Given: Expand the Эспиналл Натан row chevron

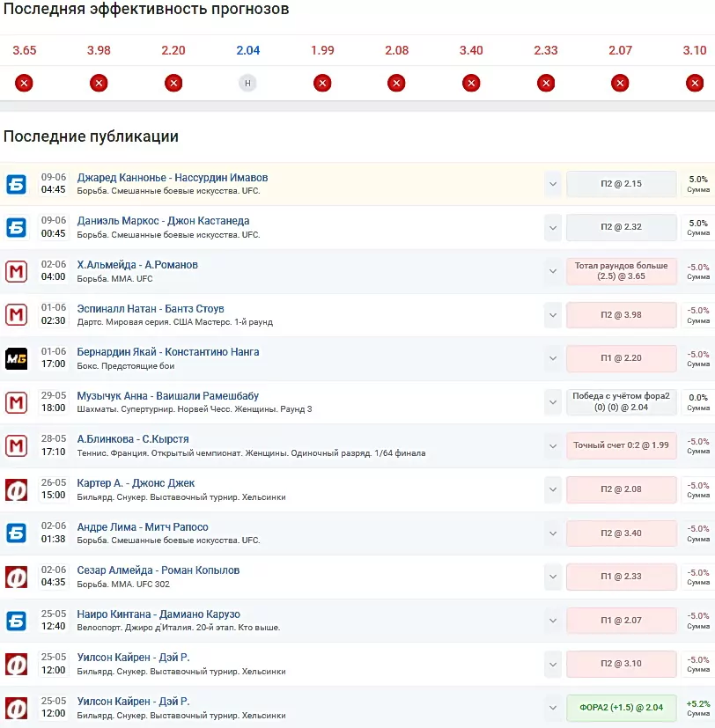Looking at the screenshot, I should click(552, 315).
